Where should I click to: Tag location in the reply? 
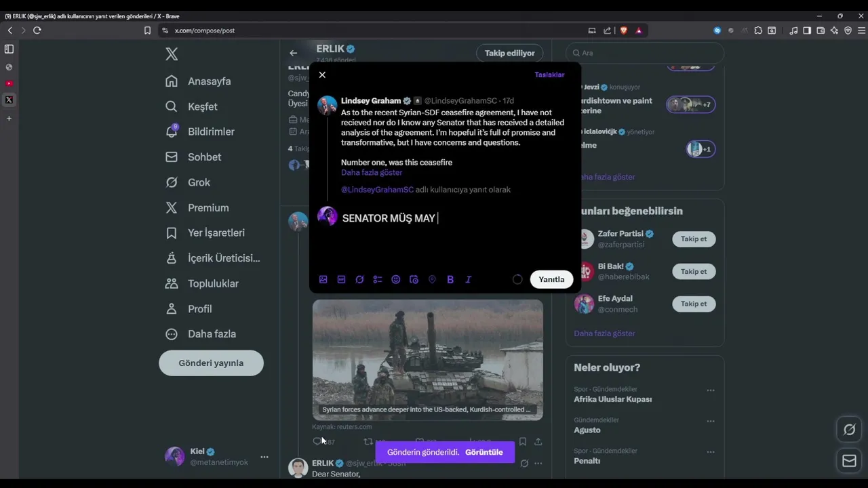tap(432, 279)
